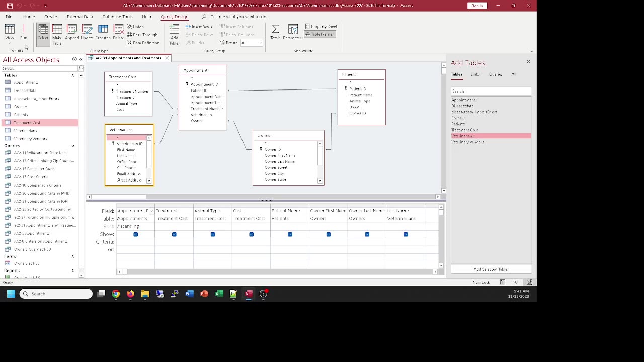The height and width of the screenshot is (362, 644).
Task: Choose the Update query type
Action: [87, 32]
